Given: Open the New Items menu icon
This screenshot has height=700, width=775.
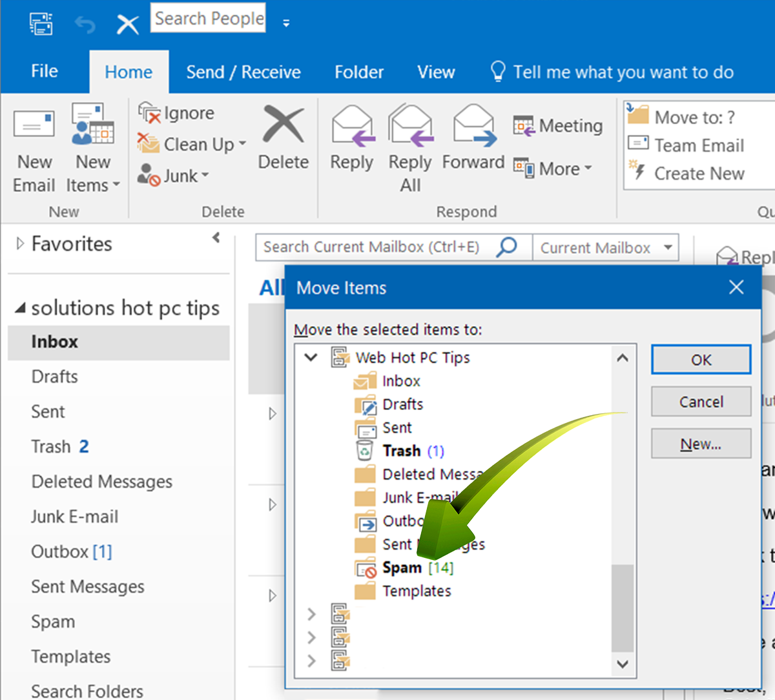Looking at the screenshot, I should tap(92, 123).
